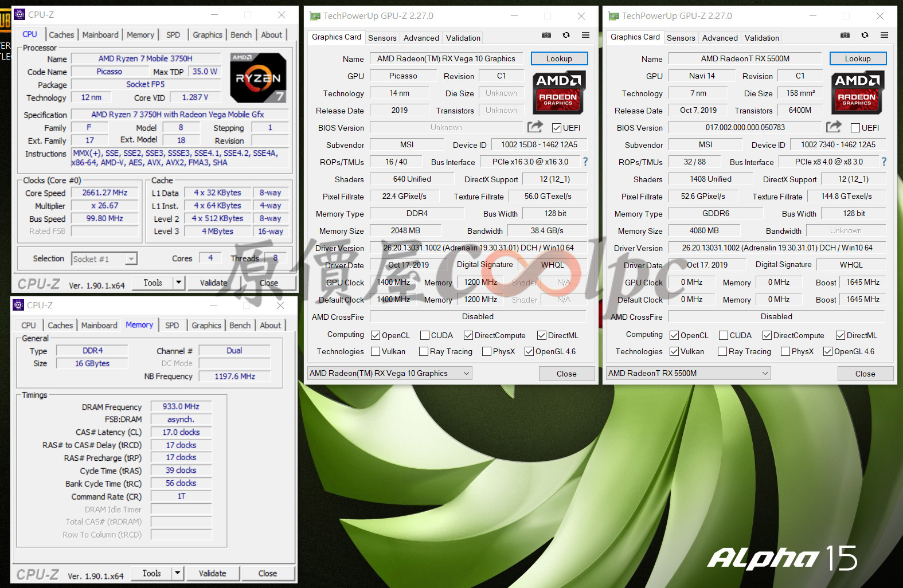903x588 pixels.
Task: Expand Tools dropdown arrow in CPU-Z CPU window
Action: pos(179,283)
